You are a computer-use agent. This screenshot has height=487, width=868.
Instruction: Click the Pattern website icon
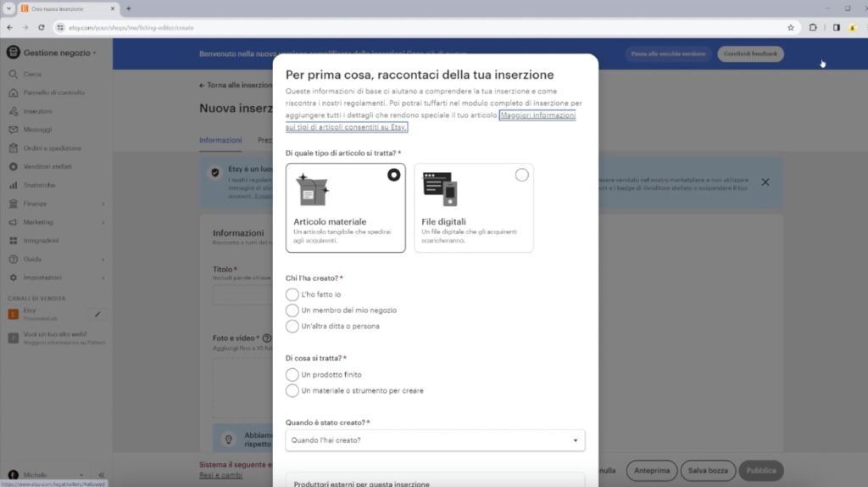pyautogui.click(x=14, y=338)
